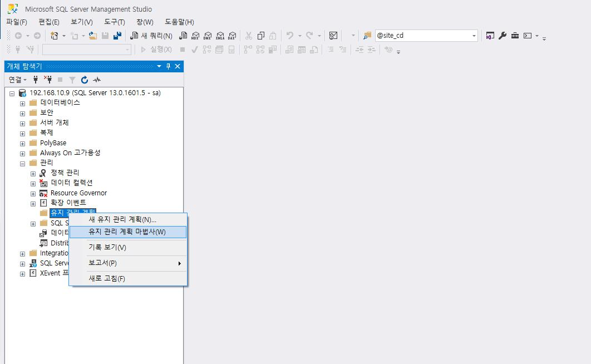This screenshot has width=591, height=364.
Task: Select the server 192.168.10.9 tree node
Action: click(x=95, y=93)
